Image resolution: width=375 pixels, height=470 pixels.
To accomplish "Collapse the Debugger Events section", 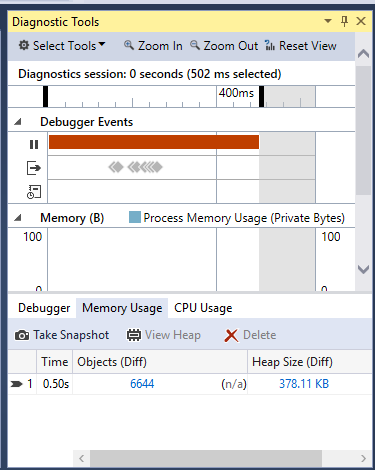I will (x=18, y=122).
